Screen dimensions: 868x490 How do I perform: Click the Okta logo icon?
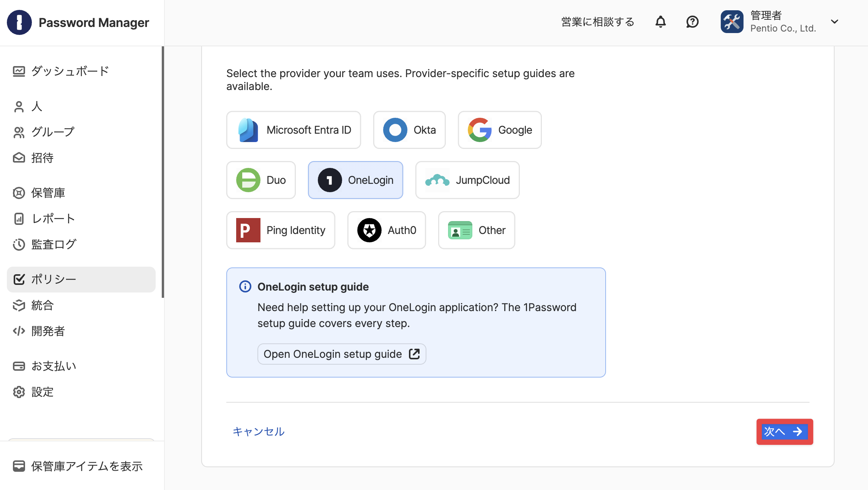pos(395,130)
